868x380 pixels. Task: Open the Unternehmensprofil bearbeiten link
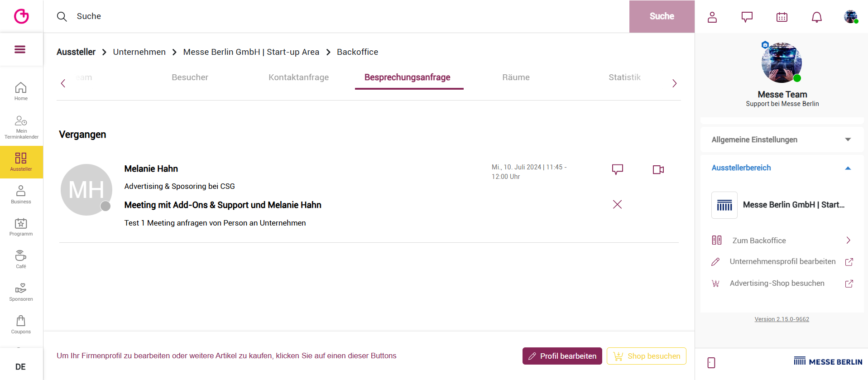tap(782, 262)
